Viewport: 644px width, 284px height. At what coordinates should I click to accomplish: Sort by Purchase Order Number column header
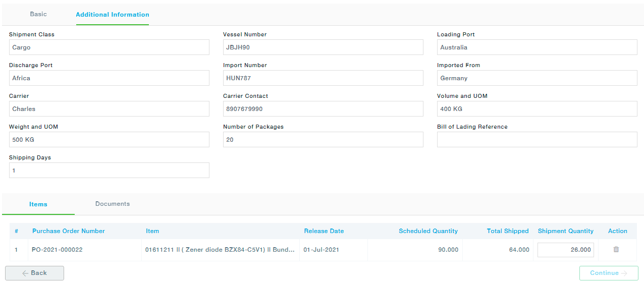coord(69,231)
